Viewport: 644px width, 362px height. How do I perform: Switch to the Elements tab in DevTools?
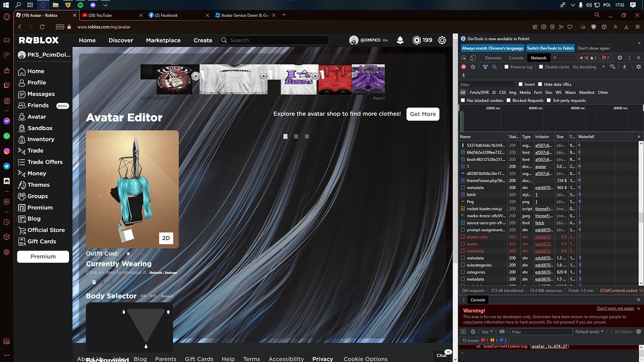point(492,57)
